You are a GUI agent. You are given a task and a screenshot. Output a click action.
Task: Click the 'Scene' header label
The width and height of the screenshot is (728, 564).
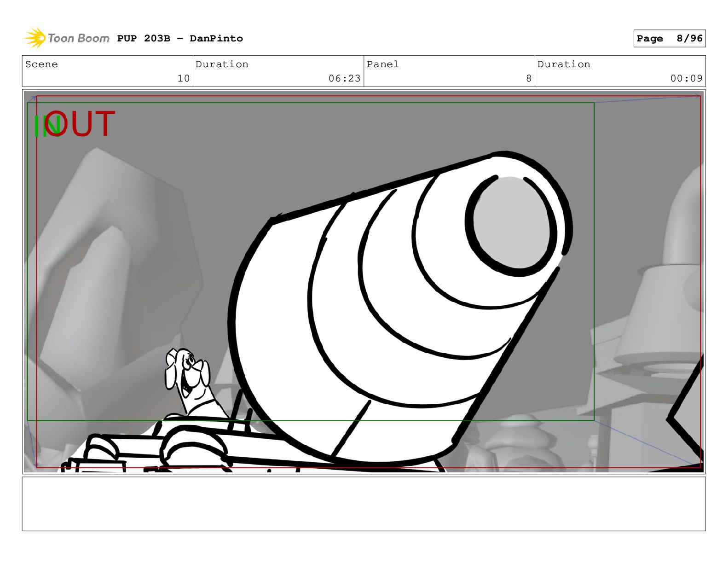[x=41, y=64]
